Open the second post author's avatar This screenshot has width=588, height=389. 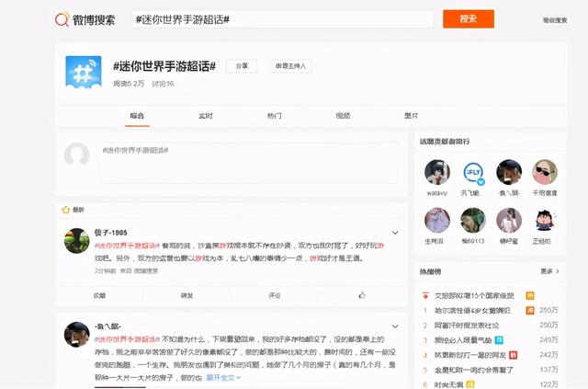pyautogui.click(x=77, y=334)
